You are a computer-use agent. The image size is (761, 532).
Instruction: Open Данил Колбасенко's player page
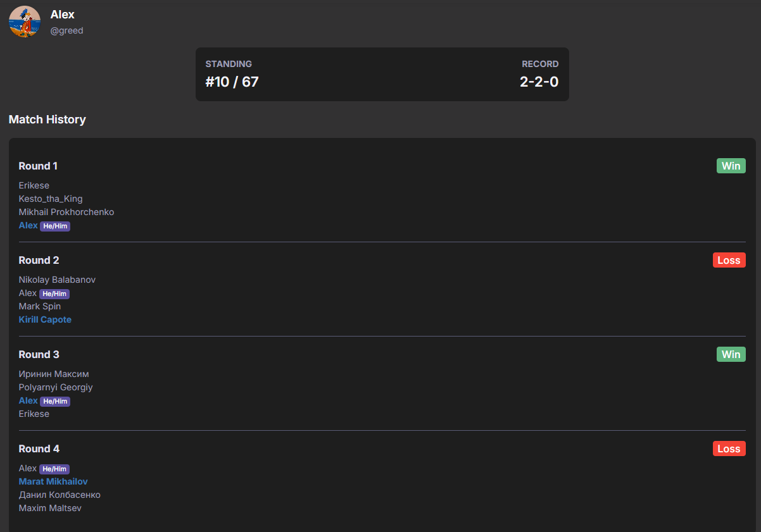60,495
